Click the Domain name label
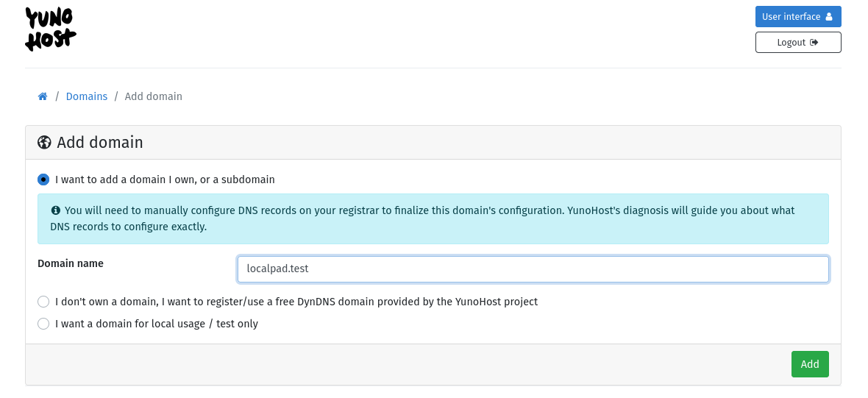The height and width of the screenshot is (398, 868). click(71, 263)
